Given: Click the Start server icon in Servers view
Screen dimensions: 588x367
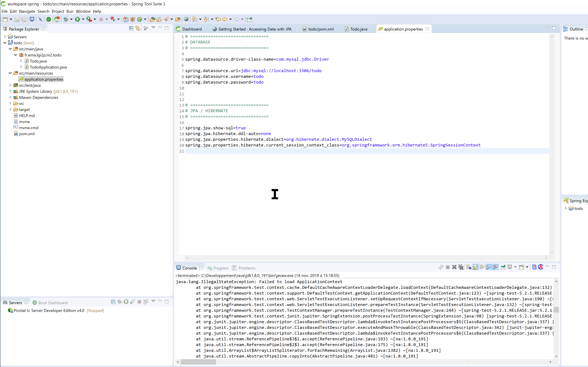Looking at the screenshot, I should click(126, 302).
